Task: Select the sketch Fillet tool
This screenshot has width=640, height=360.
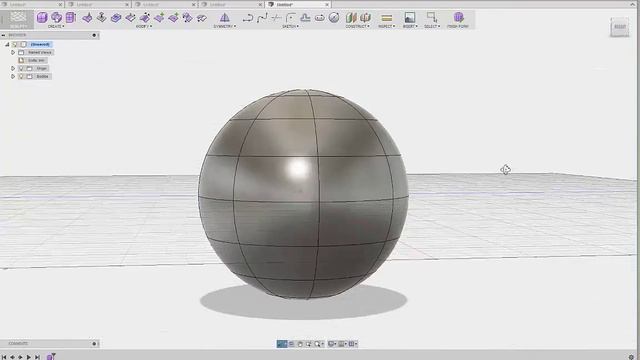Action: [291, 18]
